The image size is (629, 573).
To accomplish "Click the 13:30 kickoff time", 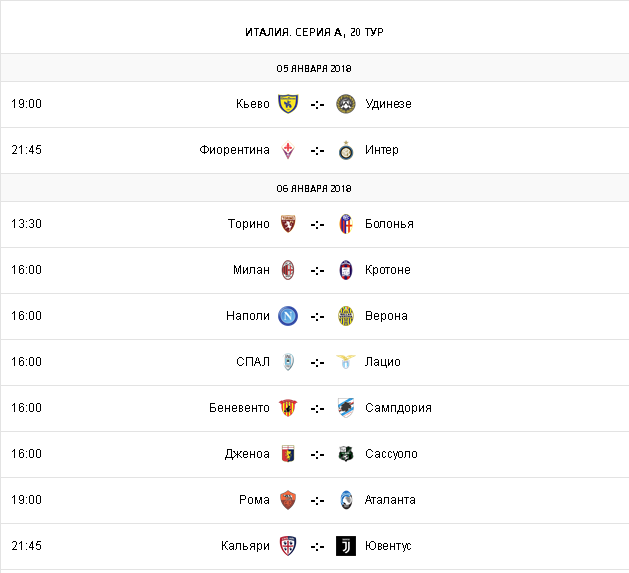I will 26,224.
